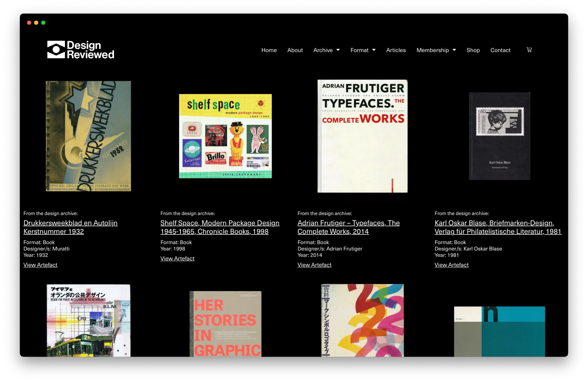The image size is (588, 383).
Task: Select the Frutiger Typefaces book cover
Action: 363,136
